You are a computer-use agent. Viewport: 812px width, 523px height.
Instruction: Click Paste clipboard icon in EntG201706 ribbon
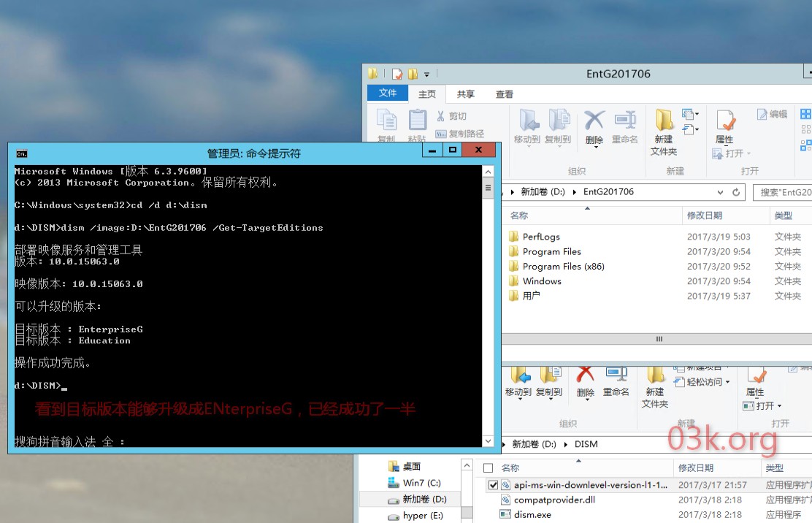click(x=418, y=120)
